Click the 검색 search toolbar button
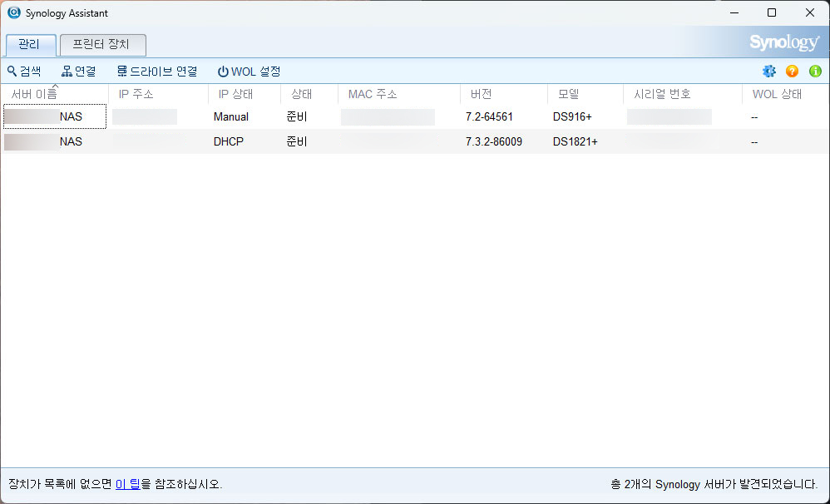The image size is (830, 504). coord(24,71)
